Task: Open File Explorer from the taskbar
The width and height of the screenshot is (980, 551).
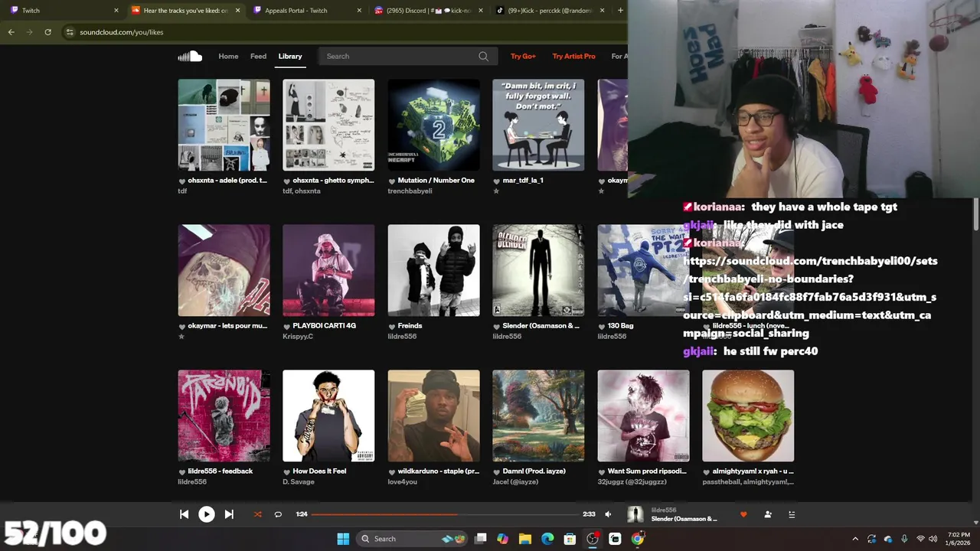Action: point(524,539)
